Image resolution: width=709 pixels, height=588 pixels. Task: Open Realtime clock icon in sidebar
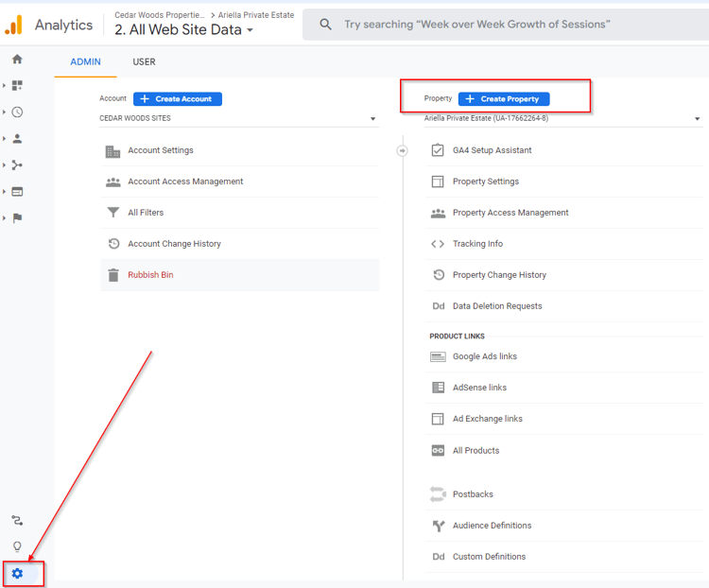pos(17,112)
